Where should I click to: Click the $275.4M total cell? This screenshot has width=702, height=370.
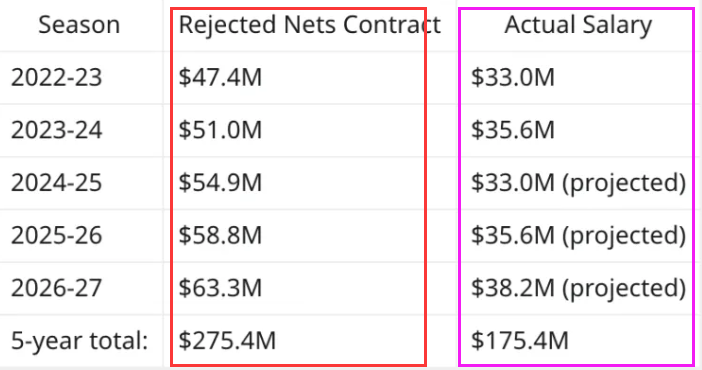click(227, 340)
